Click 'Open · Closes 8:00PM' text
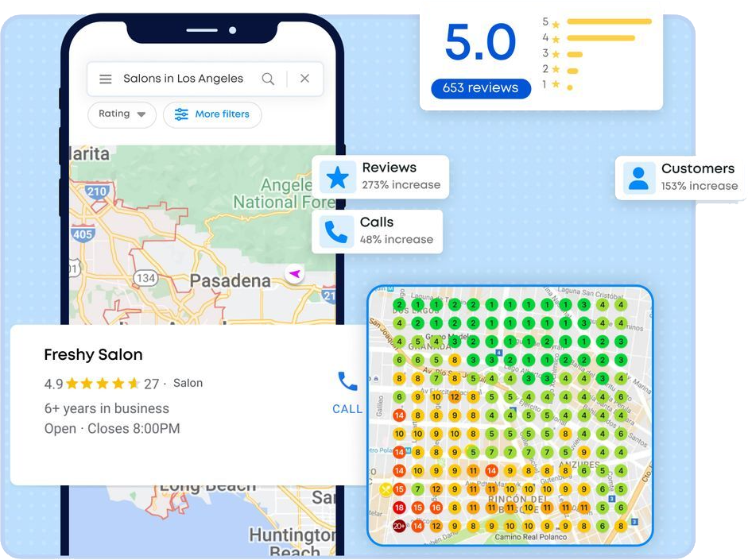The width and height of the screenshot is (748, 560). coord(112,428)
